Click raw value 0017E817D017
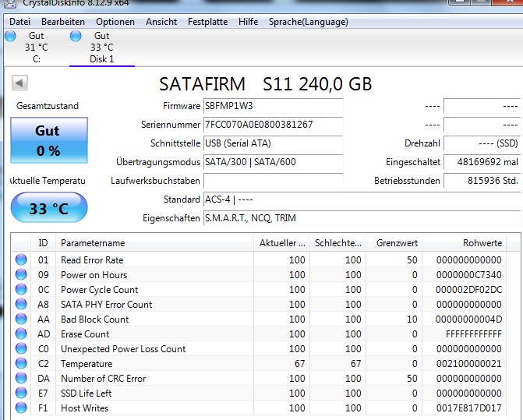Image resolution: width=523 pixels, height=420 pixels. pyautogui.click(x=468, y=408)
